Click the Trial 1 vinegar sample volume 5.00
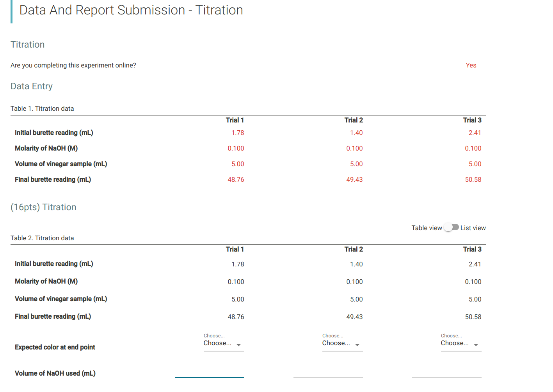The width and height of the screenshot is (553, 392). [x=237, y=164]
